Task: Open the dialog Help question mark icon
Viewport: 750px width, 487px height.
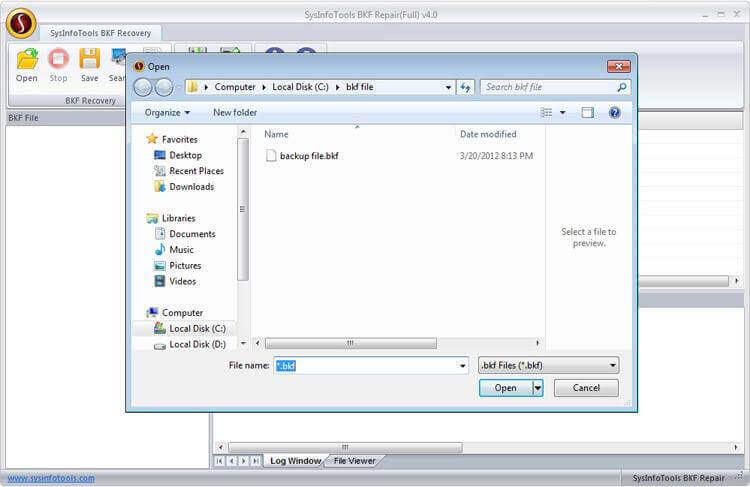Action: coord(615,113)
